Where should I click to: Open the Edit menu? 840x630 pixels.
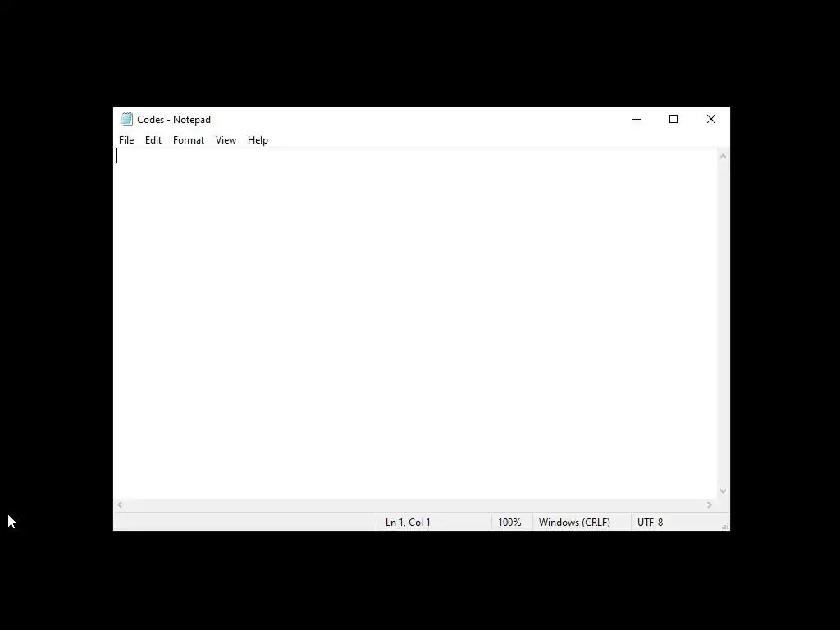tap(153, 139)
